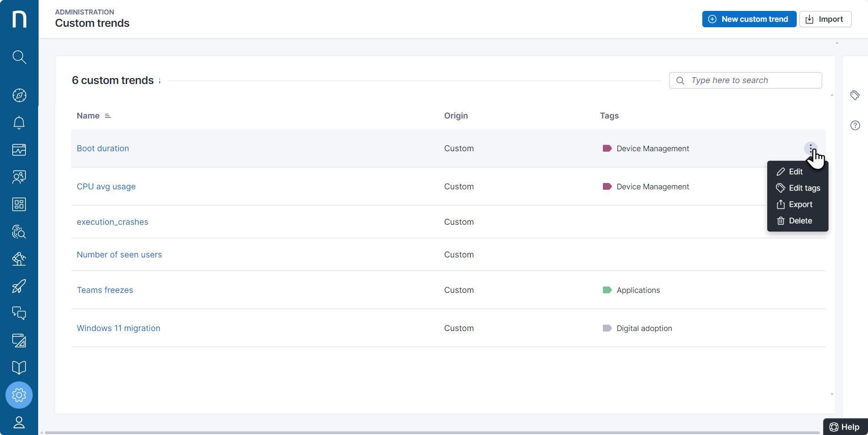
Task: Click the Device Management tag on CPU avg usage
Action: [646, 187]
